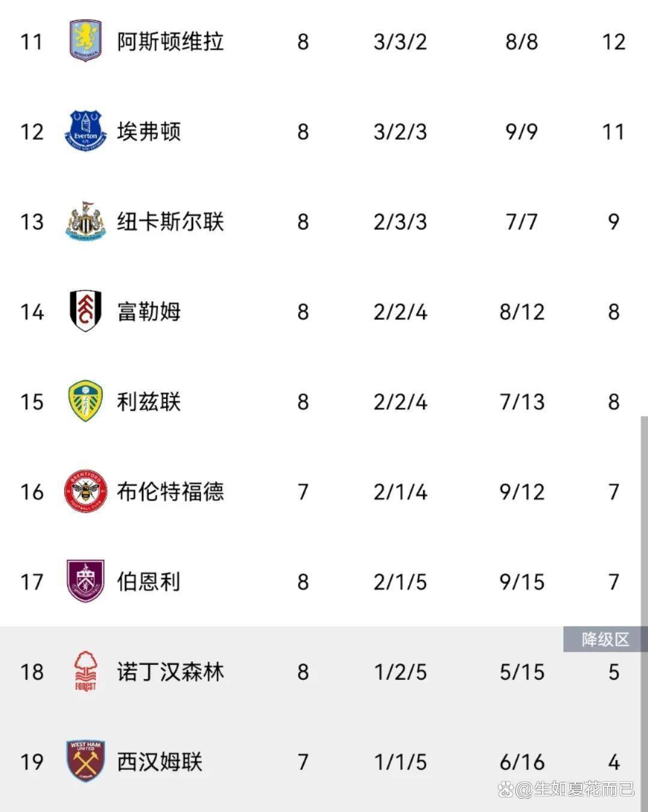Tap the Everton club badge
Screen dimensions: 648x812
[x=85, y=131]
